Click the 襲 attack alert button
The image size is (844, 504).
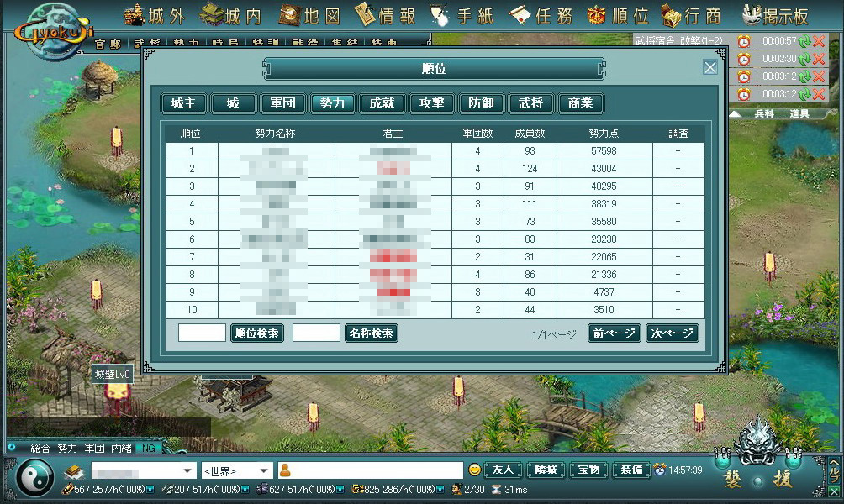(x=731, y=480)
